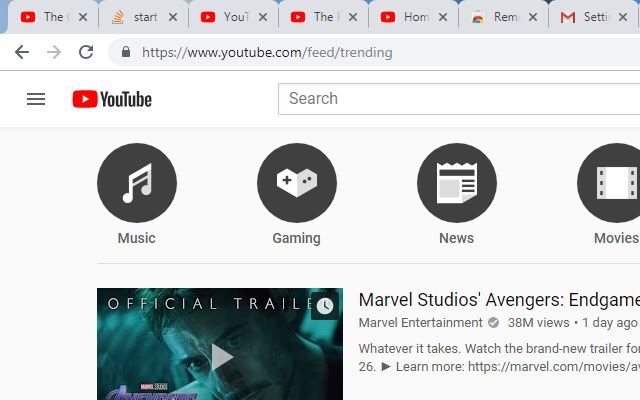This screenshot has width=640, height=400.
Task: Click the '38M views' text
Action: click(538, 323)
